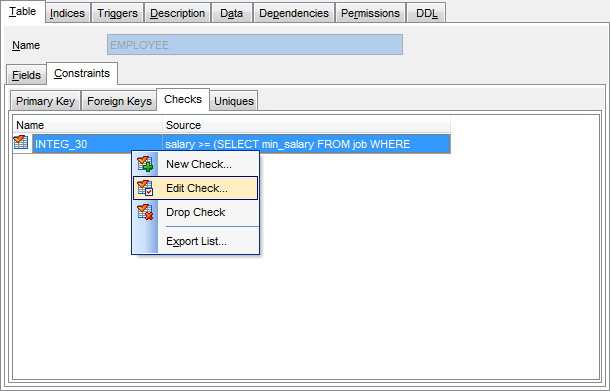The width and height of the screenshot is (610, 391).
Task: Click the salary >= (SELECT min_salary source cell
Action: click(x=307, y=144)
